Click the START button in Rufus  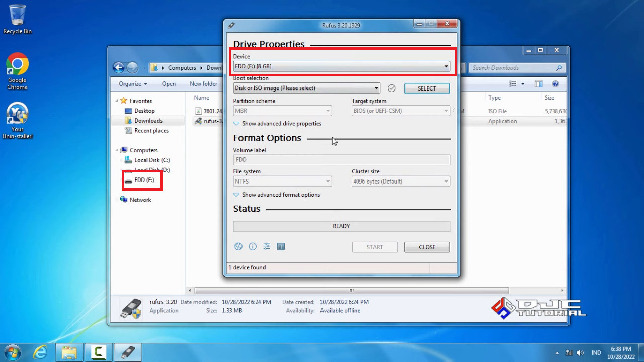click(x=375, y=247)
